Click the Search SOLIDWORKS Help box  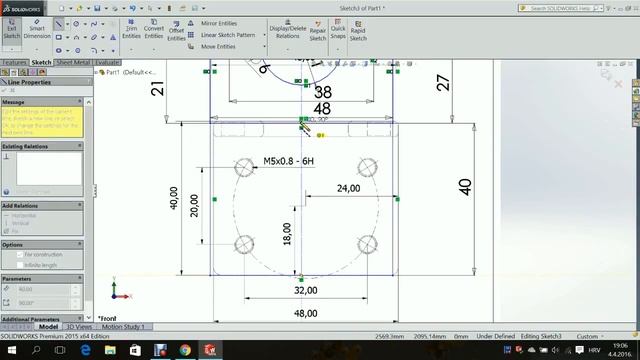[560, 8]
